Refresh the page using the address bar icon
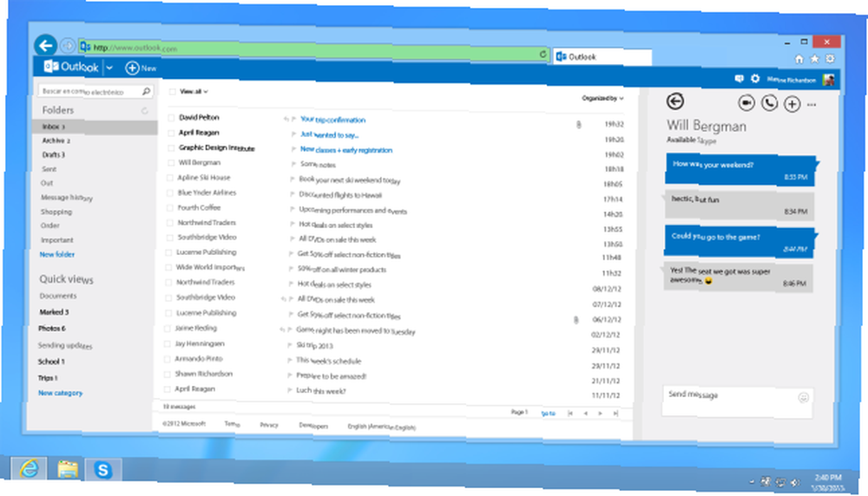 click(x=543, y=54)
